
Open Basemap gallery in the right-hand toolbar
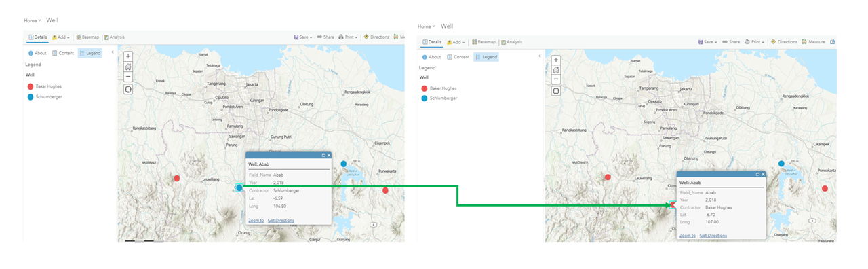484,41
